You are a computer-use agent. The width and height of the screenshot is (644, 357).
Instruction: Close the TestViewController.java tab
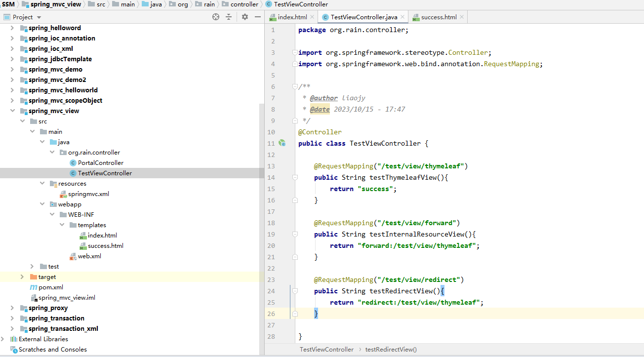tap(402, 17)
